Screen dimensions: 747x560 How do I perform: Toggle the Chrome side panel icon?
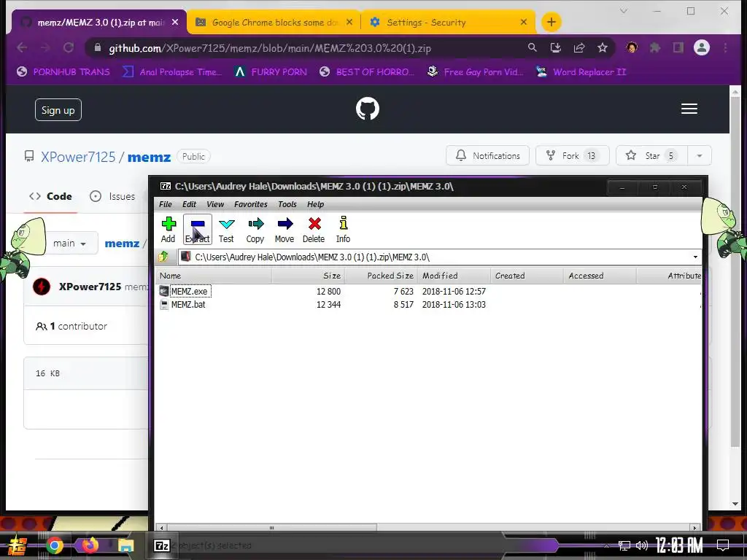[678, 47]
